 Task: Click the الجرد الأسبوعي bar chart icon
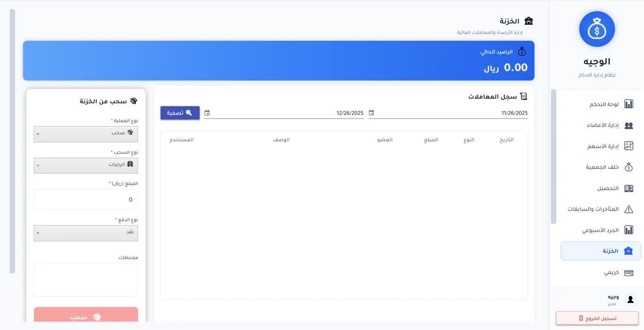pos(628,230)
